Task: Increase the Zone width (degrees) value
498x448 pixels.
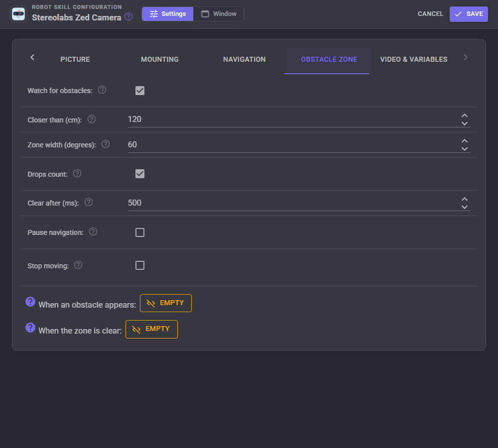Action: (x=465, y=141)
